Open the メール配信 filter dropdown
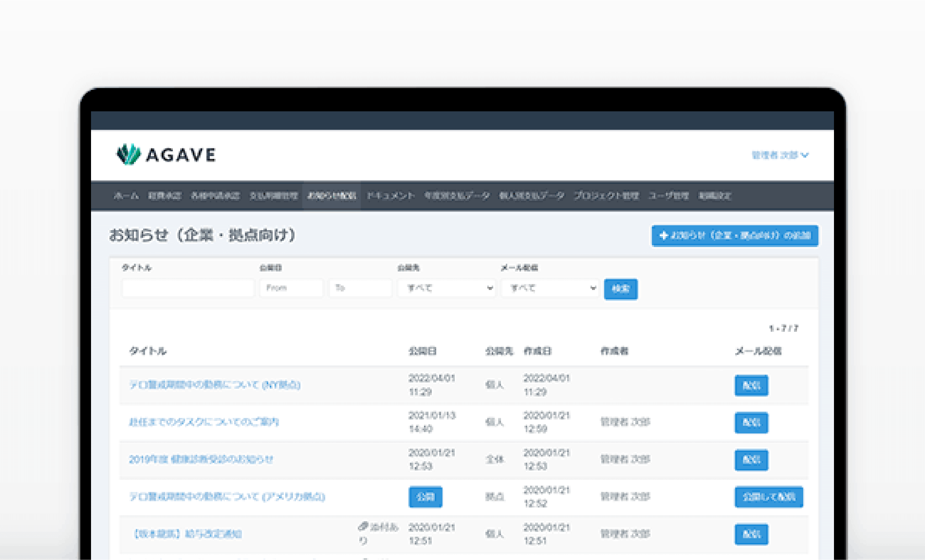Screen dimensions: 925x560 550,288
